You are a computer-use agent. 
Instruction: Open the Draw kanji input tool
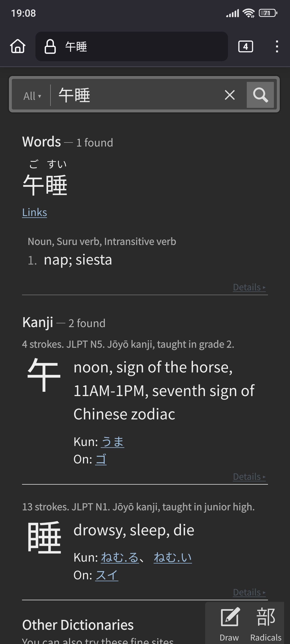(x=229, y=624)
